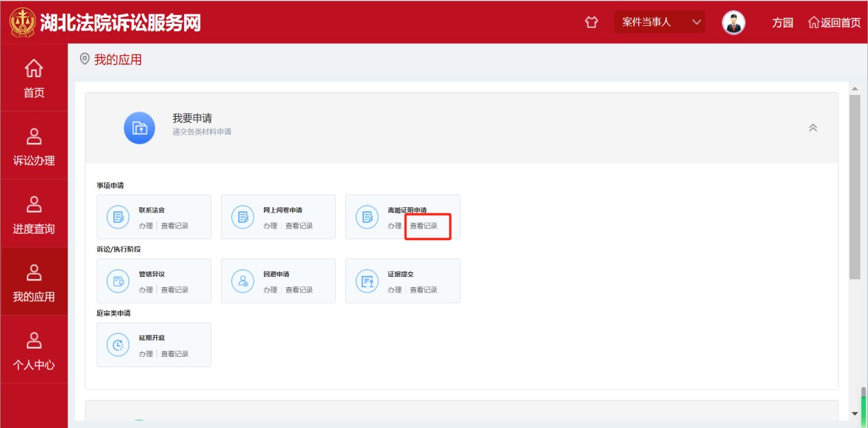Screen dimensions: 868x428
Task: Collapse the 我要申请 section chevron
Action: 813,128
